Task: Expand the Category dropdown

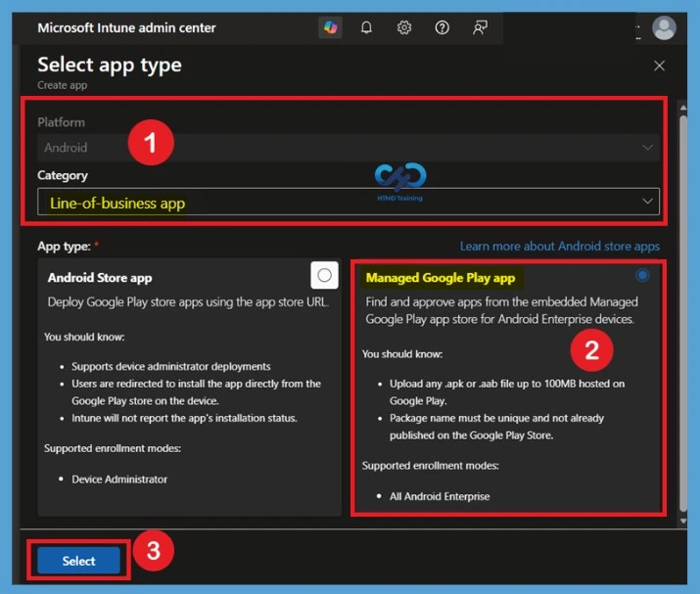Action: pos(349,202)
